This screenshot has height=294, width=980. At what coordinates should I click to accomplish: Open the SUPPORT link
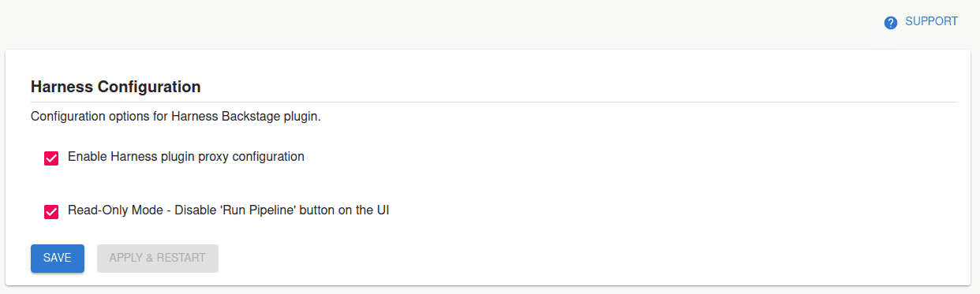pos(921,22)
